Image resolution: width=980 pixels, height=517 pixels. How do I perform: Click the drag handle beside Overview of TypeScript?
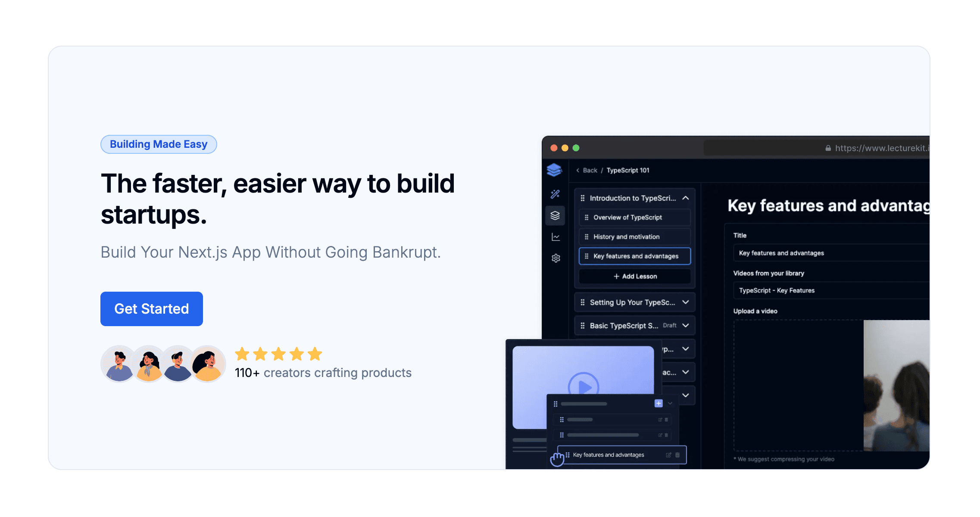tap(586, 218)
